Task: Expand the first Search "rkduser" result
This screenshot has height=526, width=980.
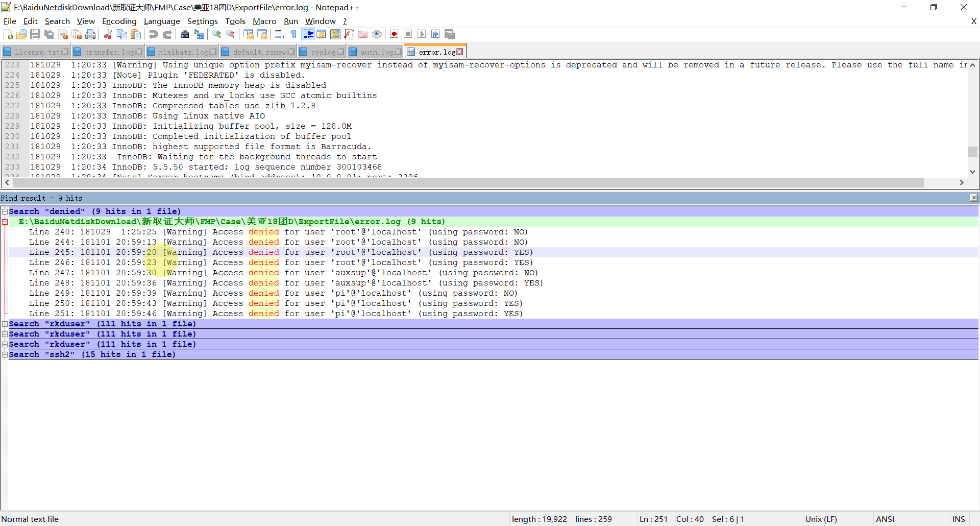Action: [5, 323]
